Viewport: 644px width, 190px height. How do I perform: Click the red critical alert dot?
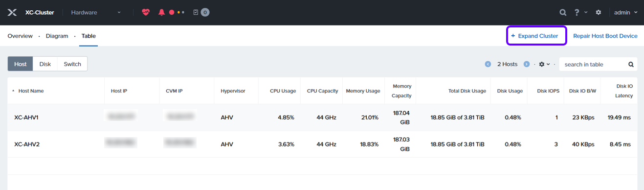click(x=172, y=12)
